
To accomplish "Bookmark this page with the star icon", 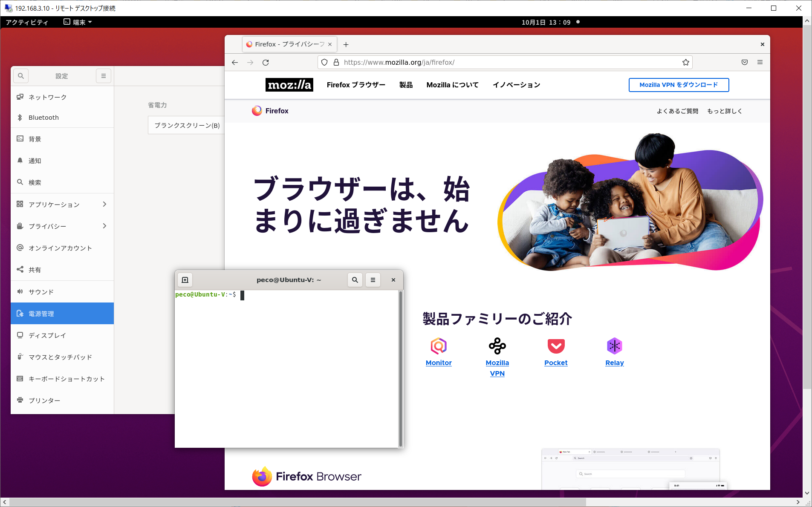I will tap(685, 63).
